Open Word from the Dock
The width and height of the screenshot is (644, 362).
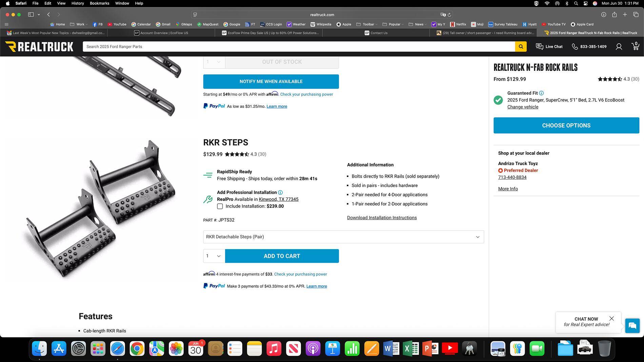391,348
